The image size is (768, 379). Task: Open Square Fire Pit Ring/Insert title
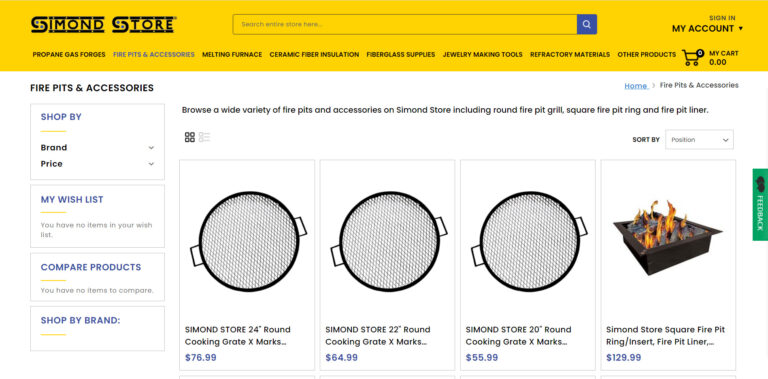(665, 335)
